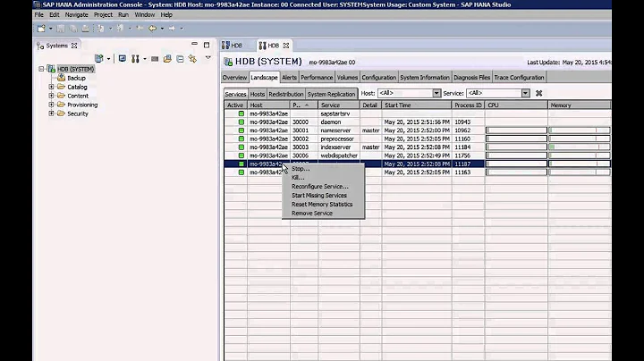
Task: Click the clear filter X icon beside Service
Action: click(x=538, y=94)
